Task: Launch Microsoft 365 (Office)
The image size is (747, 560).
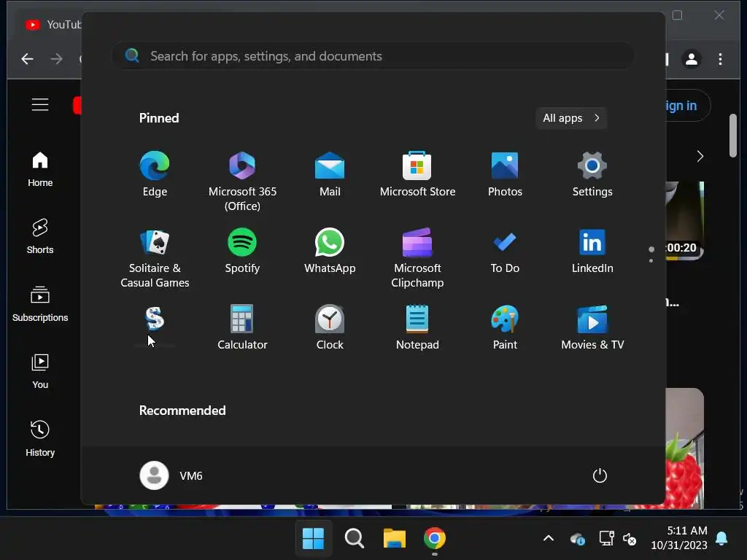Action: pyautogui.click(x=242, y=181)
